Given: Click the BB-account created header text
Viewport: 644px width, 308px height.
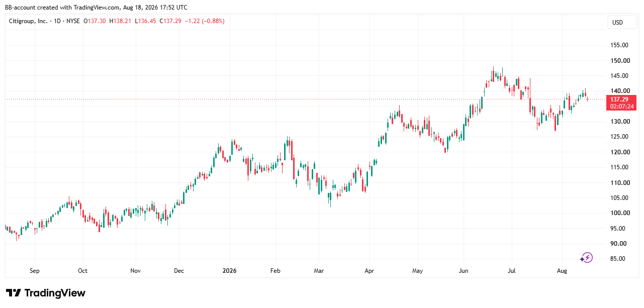Looking at the screenshot, I should 96,8.
